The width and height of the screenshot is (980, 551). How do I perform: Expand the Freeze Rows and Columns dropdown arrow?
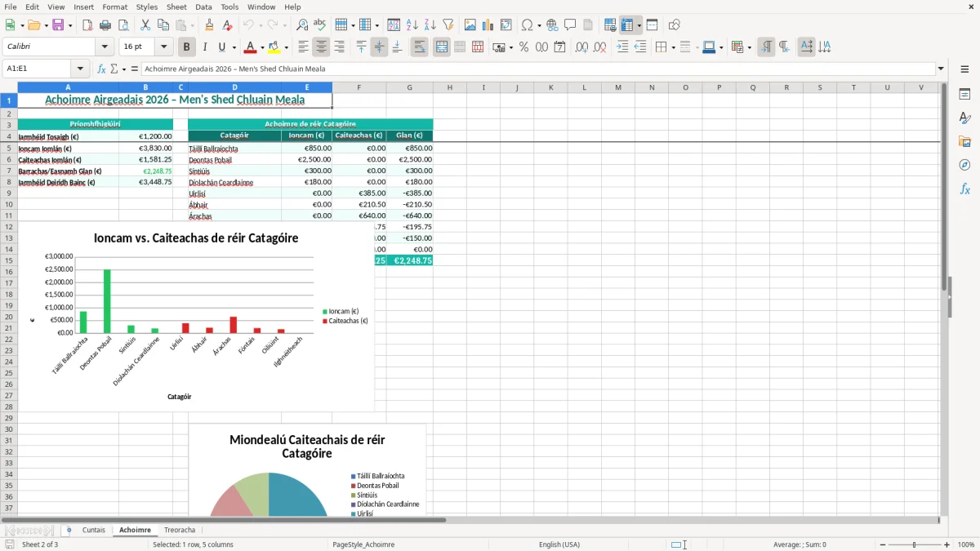(639, 25)
